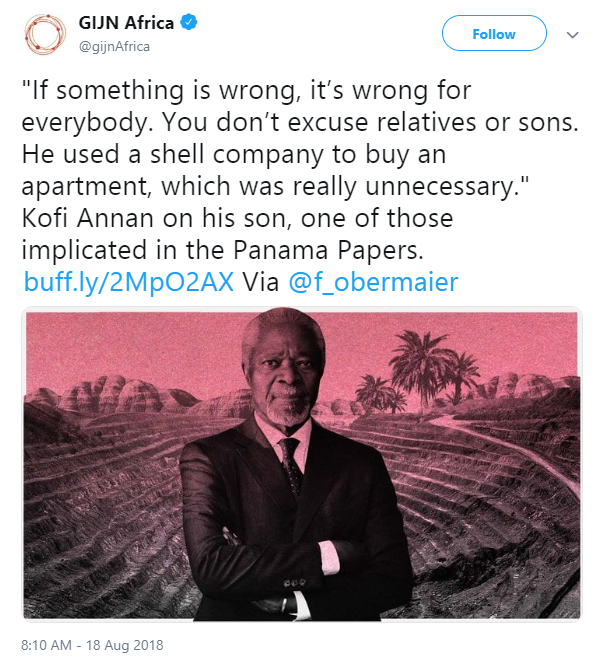Open the GIJN Africa profile avatar

pos(44,36)
